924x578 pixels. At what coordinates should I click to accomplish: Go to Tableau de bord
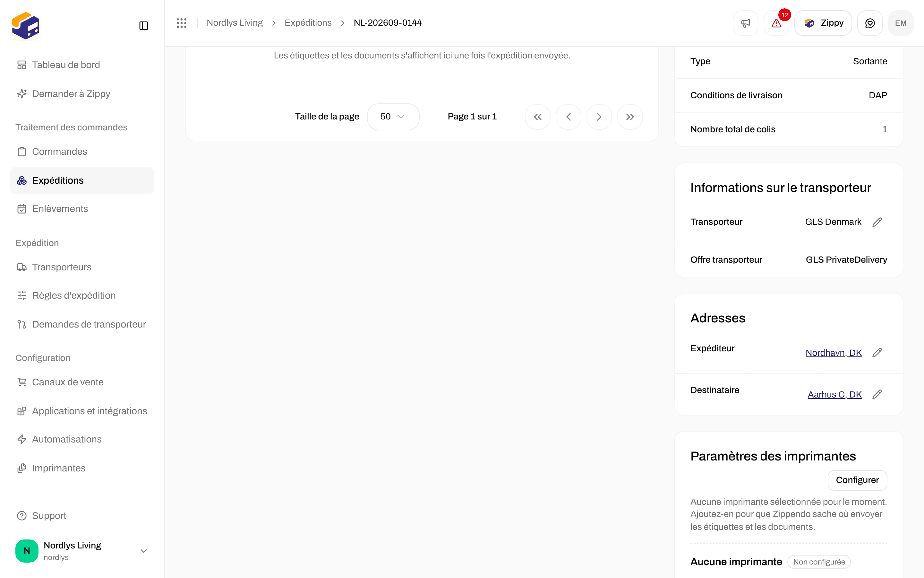point(82,65)
